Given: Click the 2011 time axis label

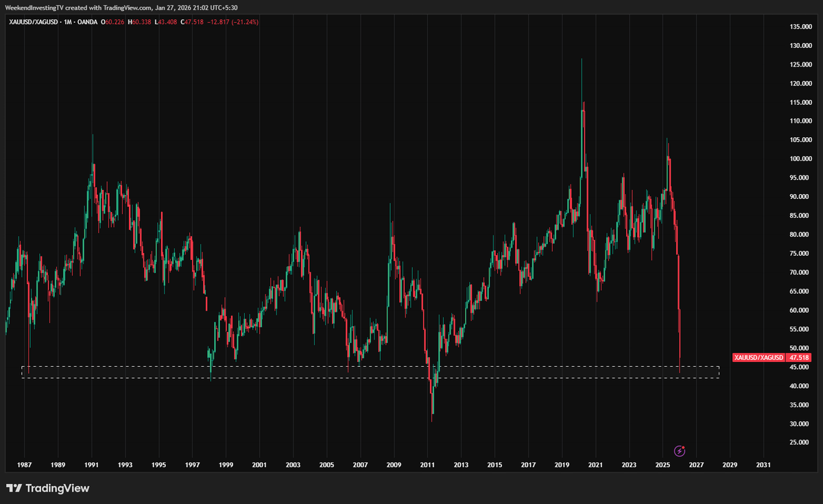Looking at the screenshot, I should [x=427, y=465].
